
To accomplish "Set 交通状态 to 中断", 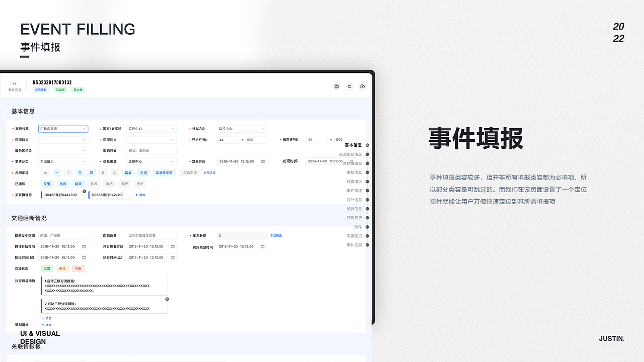I will tap(78, 268).
